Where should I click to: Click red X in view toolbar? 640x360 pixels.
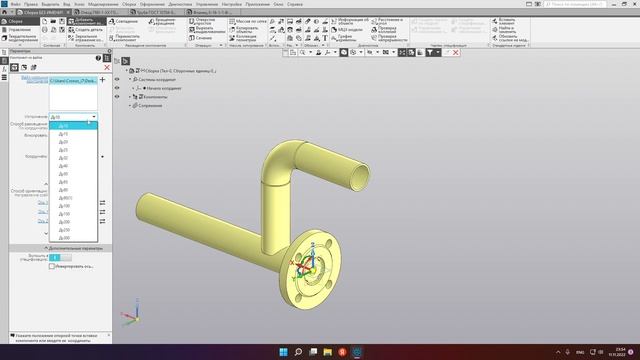click(456, 53)
